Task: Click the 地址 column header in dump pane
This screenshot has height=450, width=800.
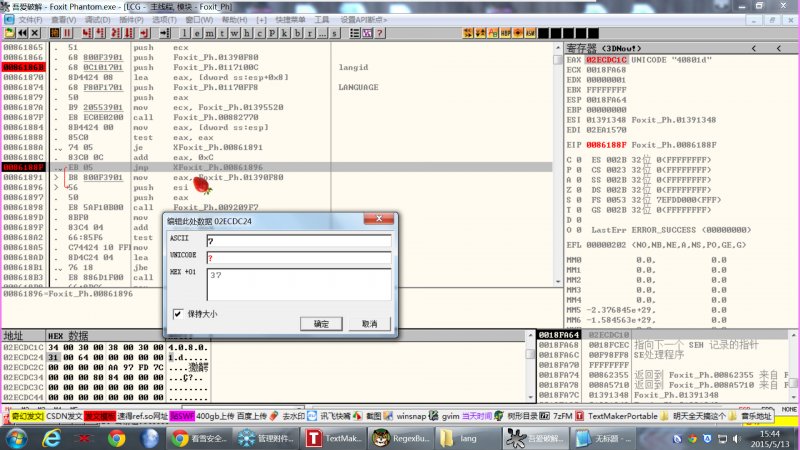Action: click(x=23, y=336)
